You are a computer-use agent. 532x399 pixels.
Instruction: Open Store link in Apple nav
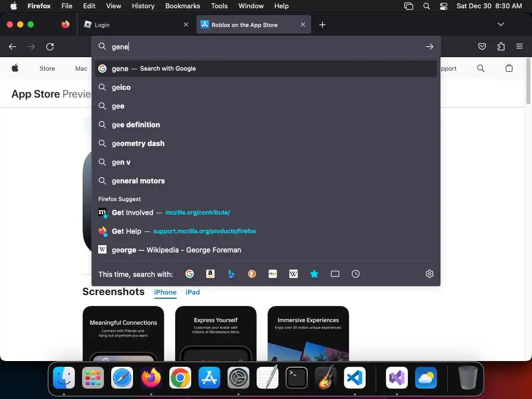click(x=47, y=69)
